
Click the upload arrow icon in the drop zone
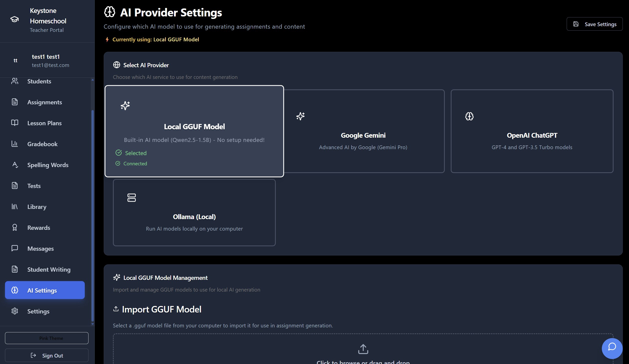[x=363, y=349]
